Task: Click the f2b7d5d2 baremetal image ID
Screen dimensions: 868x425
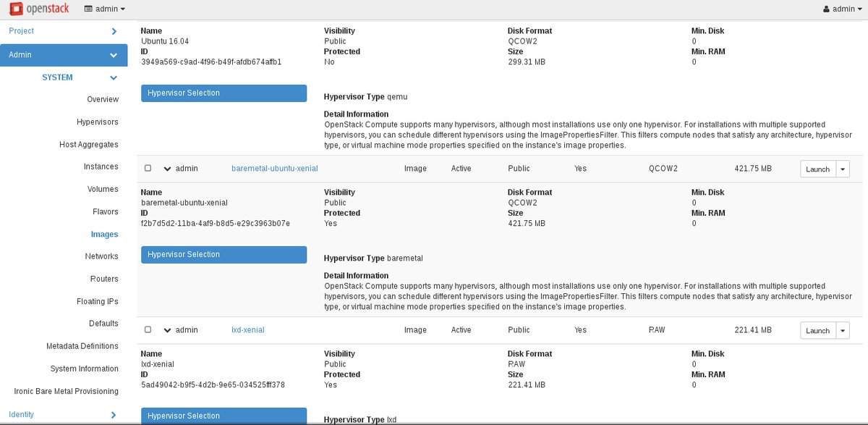Action: click(216, 224)
